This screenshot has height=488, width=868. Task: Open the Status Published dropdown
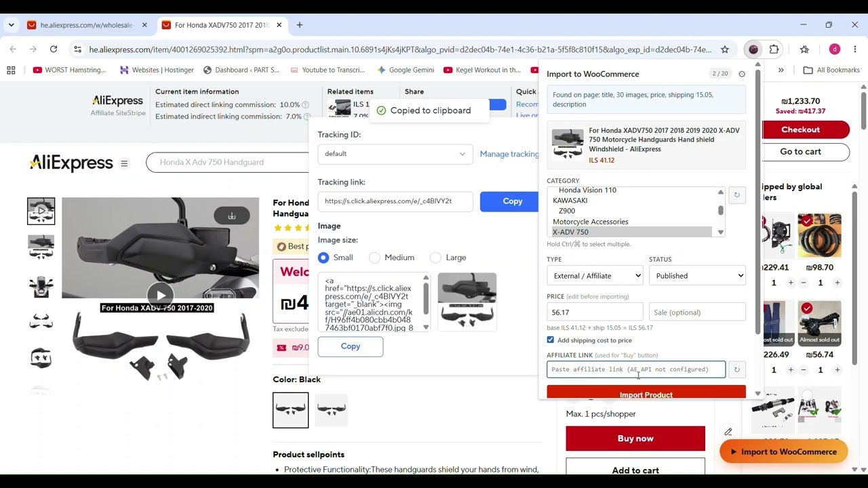(x=697, y=276)
